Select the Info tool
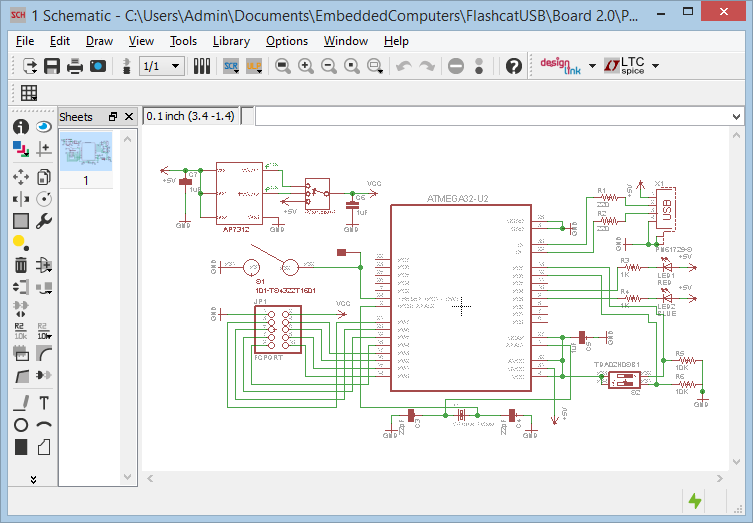753x523 pixels. point(21,126)
